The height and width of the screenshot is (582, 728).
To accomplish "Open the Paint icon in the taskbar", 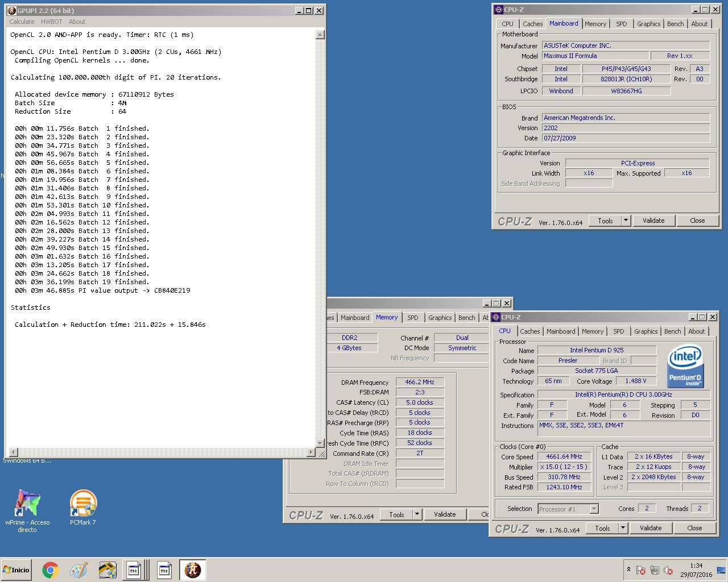I will (x=78, y=570).
